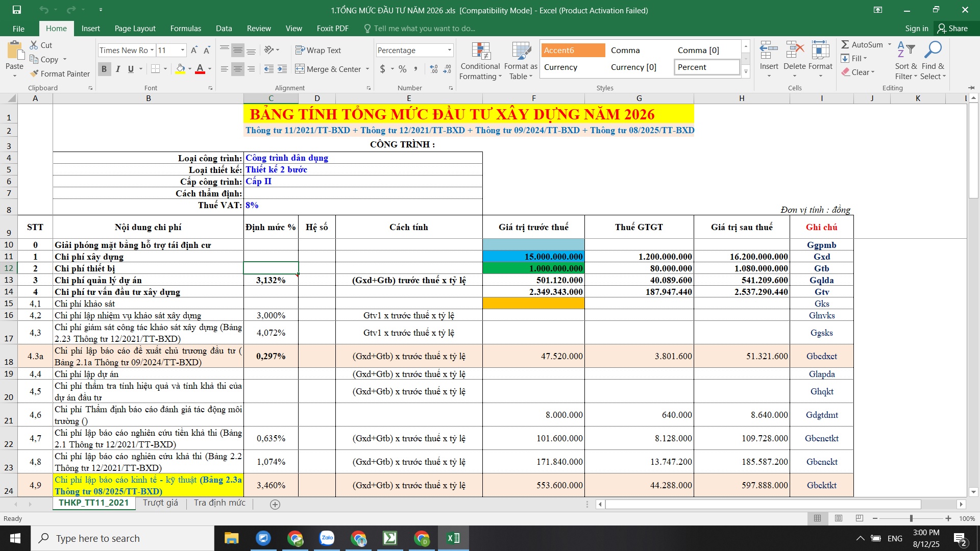Switch to the Formulas ribbon tab
The height and width of the screenshot is (551, 980).
click(x=185, y=28)
